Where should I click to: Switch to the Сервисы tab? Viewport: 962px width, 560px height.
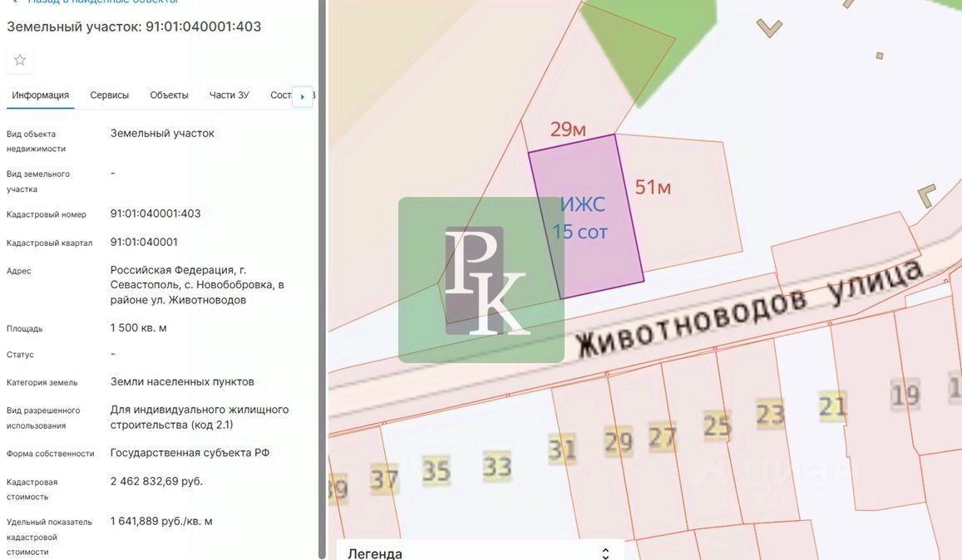(x=109, y=96)
